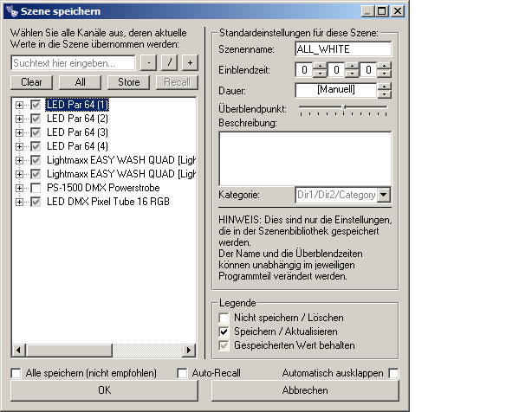This screenshot has height=412, width=532.
Task: Click the slash button beside search field
Action: 169,63
